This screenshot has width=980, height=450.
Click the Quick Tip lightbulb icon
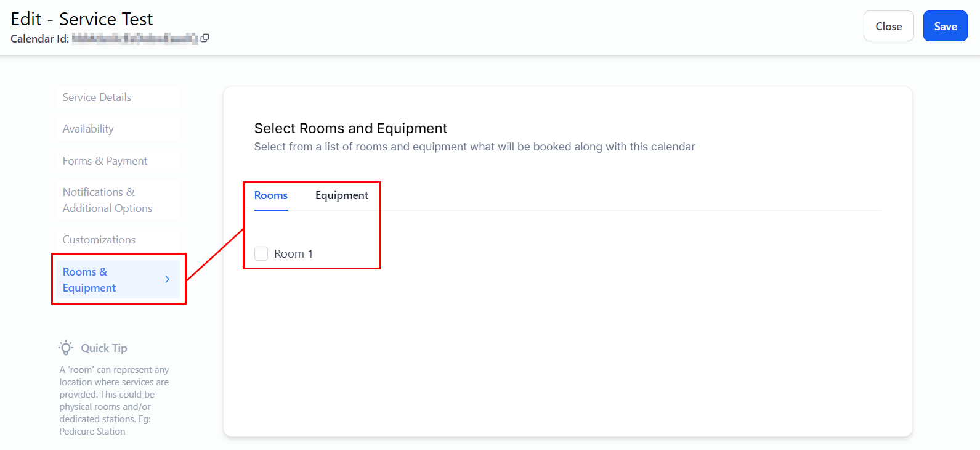tap(66, 348)
